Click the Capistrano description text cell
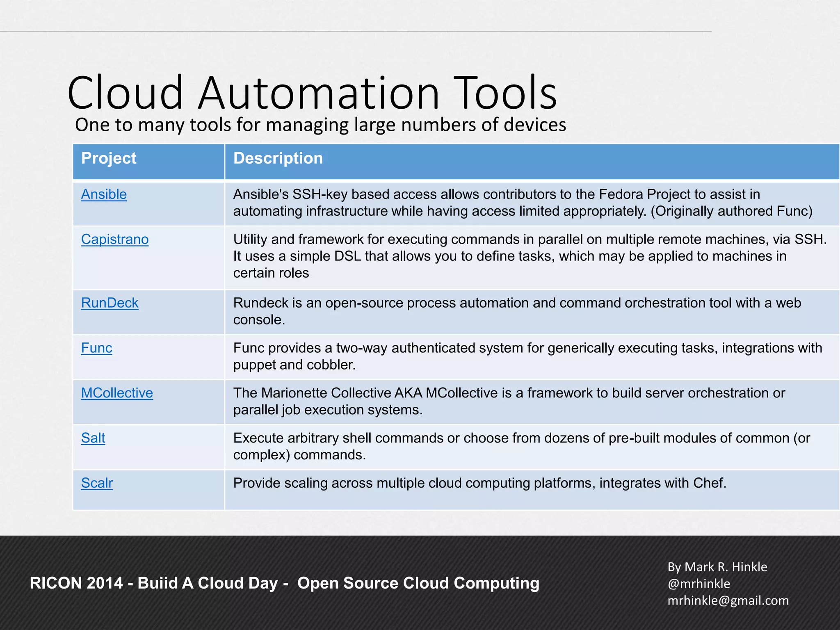 pyautogui.click(x=529, y=256)
